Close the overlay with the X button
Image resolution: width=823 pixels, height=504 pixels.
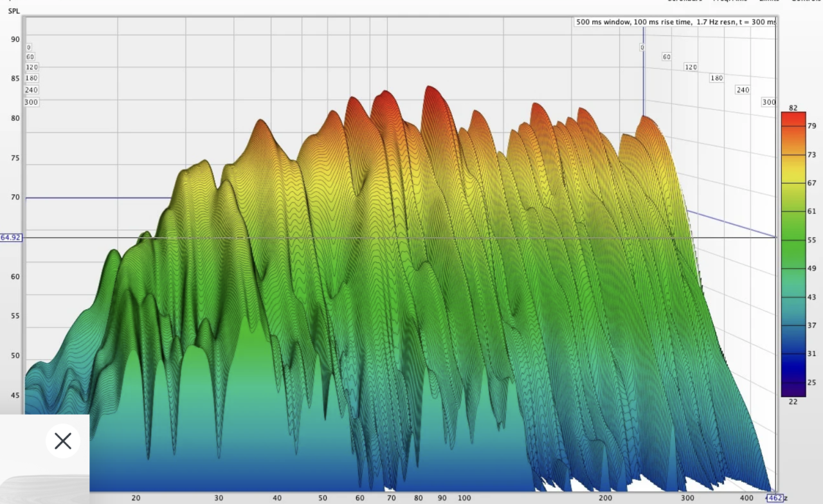coord(63,441)
